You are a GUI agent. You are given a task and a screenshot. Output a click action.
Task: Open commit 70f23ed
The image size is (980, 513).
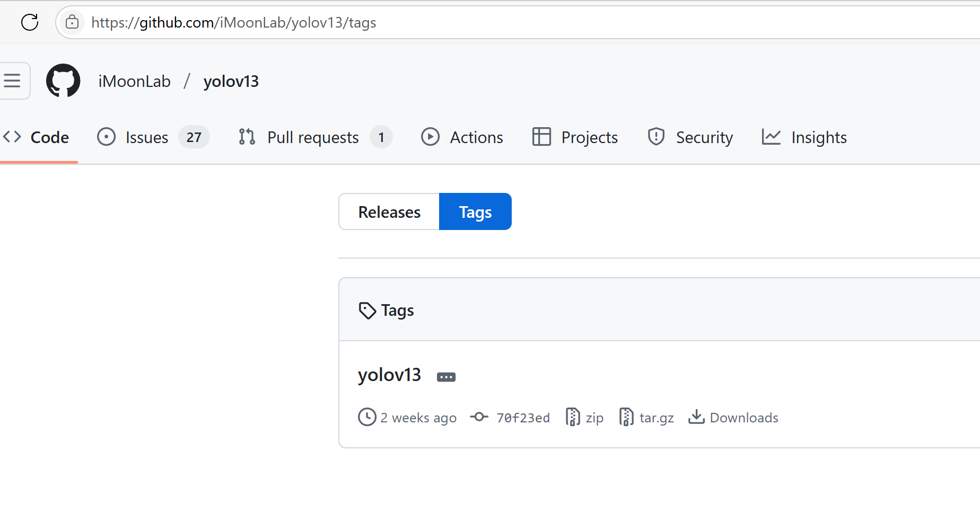click(523, 418)
